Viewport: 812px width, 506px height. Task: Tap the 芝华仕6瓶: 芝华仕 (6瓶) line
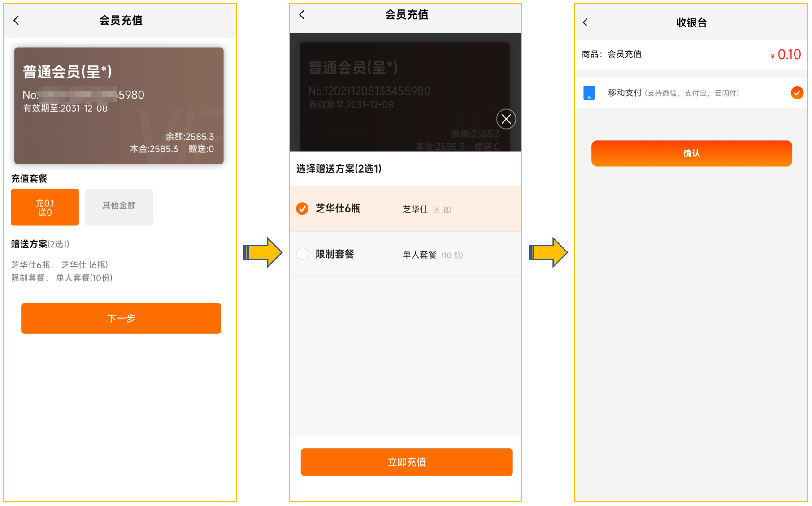[x=60, y=265]
